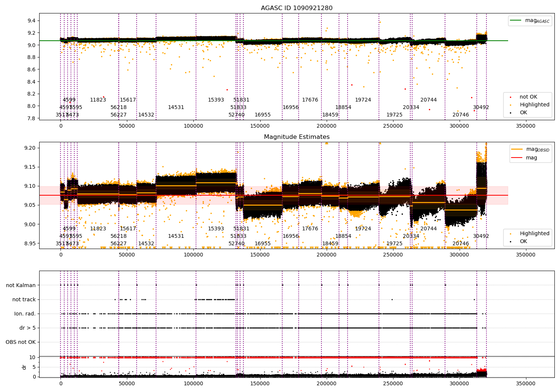
Task: Click obsid label 17676 in middle plot
Action: [310, 229]
